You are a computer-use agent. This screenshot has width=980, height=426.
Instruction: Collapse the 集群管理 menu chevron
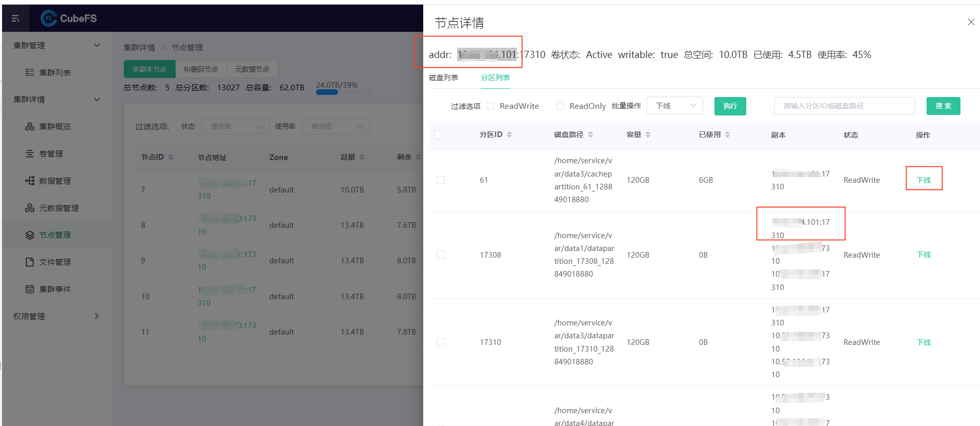(97, 45)
